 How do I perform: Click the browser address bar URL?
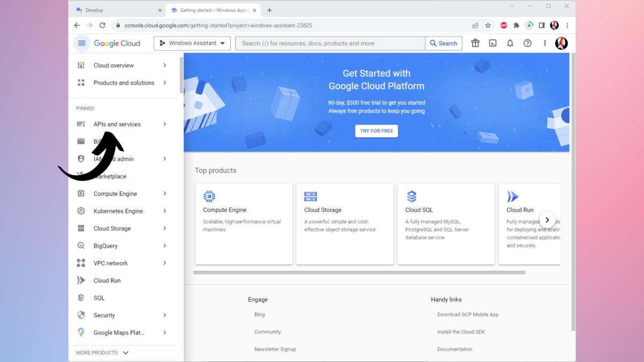pyautogui.click(x=218, y=25)
